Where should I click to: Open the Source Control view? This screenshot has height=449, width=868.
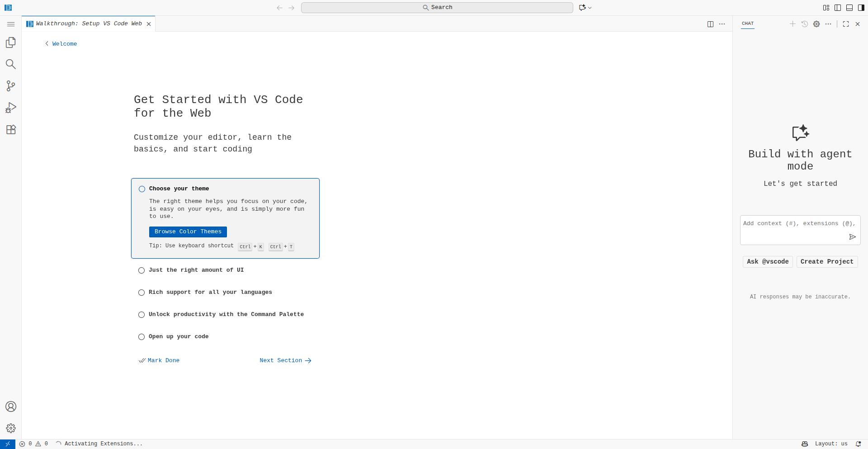coord(11,86)
